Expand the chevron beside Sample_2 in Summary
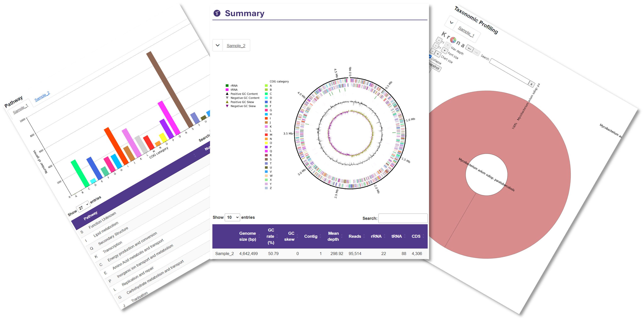 [218, 45]
